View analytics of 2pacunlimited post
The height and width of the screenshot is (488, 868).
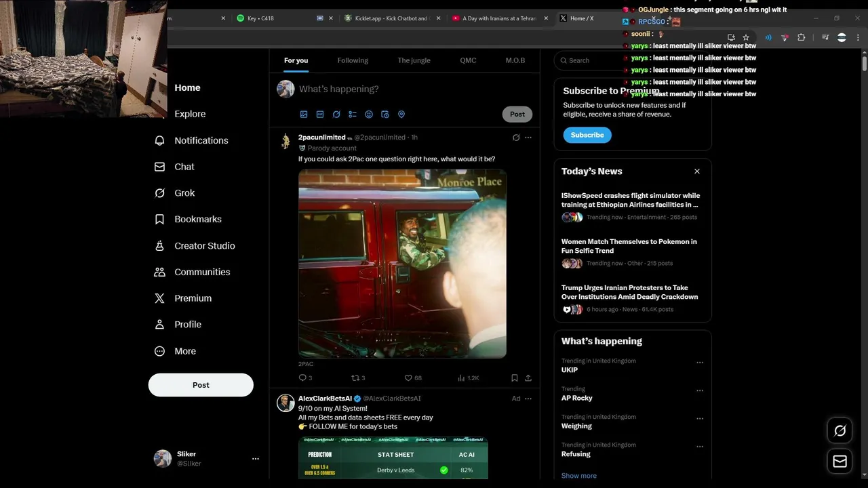click(461, 378)
